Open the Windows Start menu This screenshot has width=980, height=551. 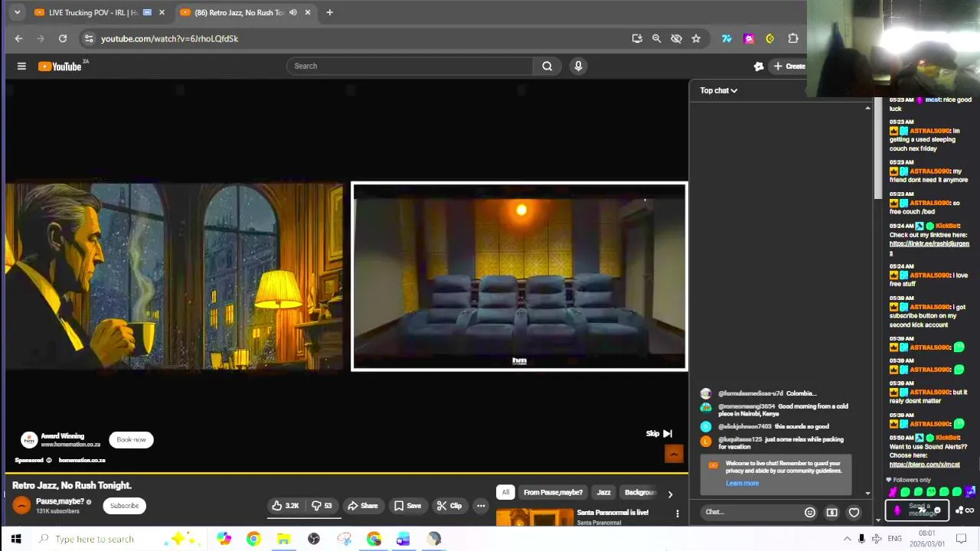click(x=16, y=539)
